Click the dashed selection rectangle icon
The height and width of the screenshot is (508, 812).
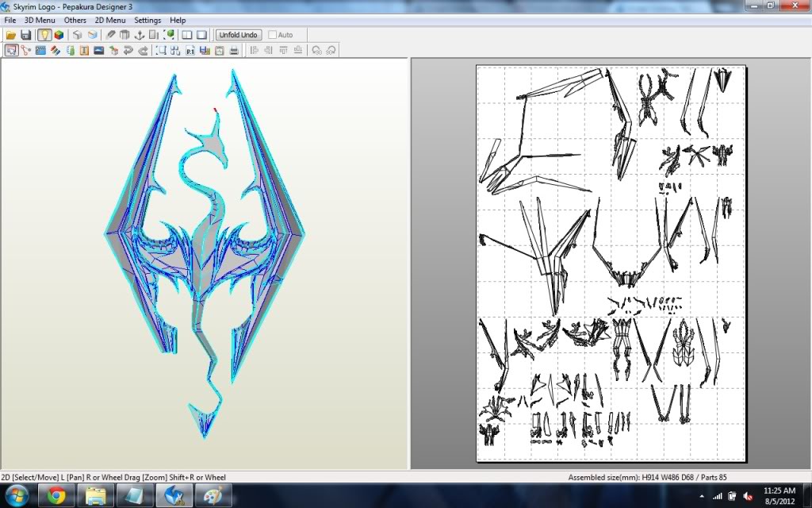(162, 50)
